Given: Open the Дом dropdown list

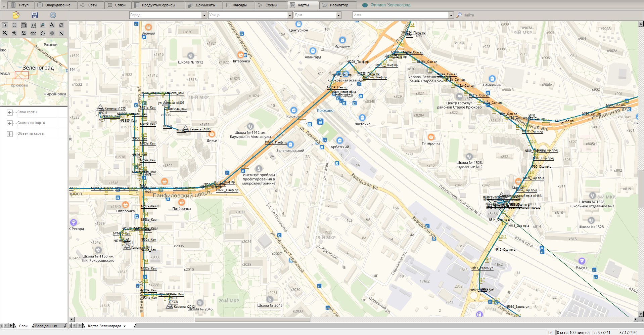Looking at the screenshot, I should click(x=338, y=15).
